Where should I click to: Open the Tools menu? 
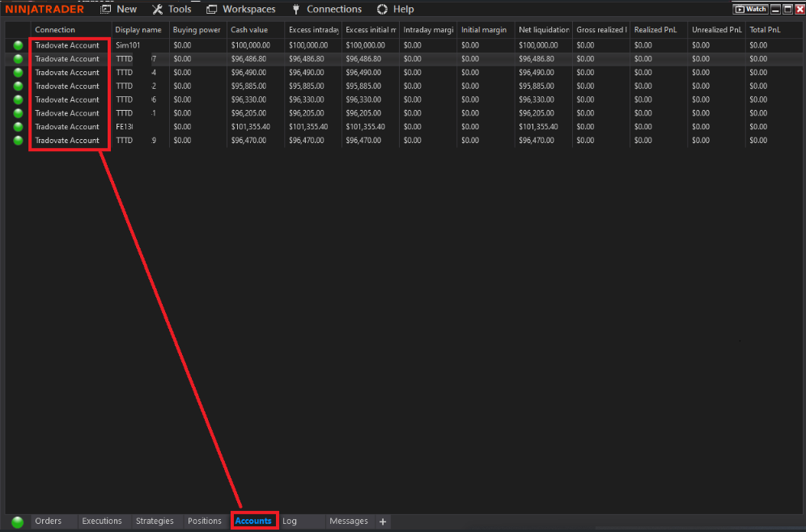point(172,9)
